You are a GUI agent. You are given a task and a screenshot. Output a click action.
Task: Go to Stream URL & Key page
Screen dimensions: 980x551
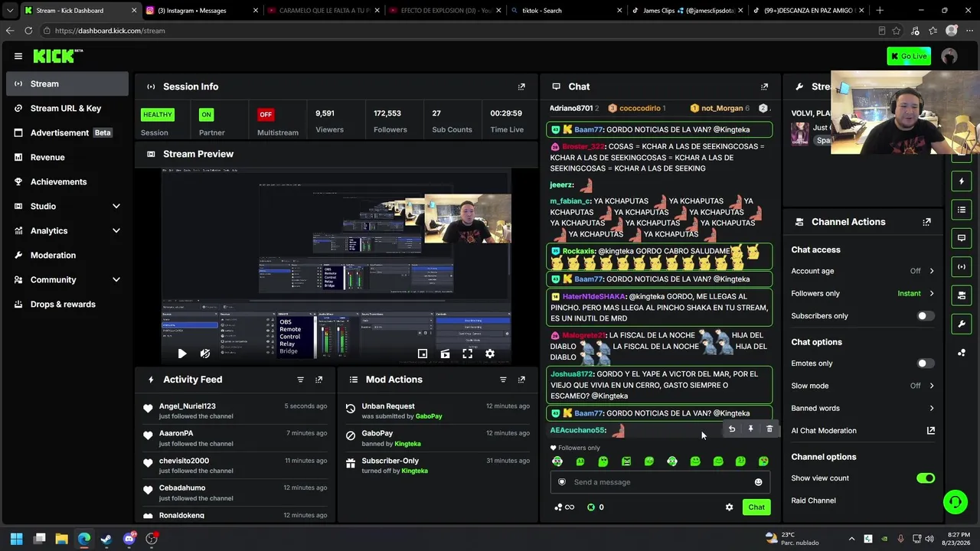(x=67, y=108)
